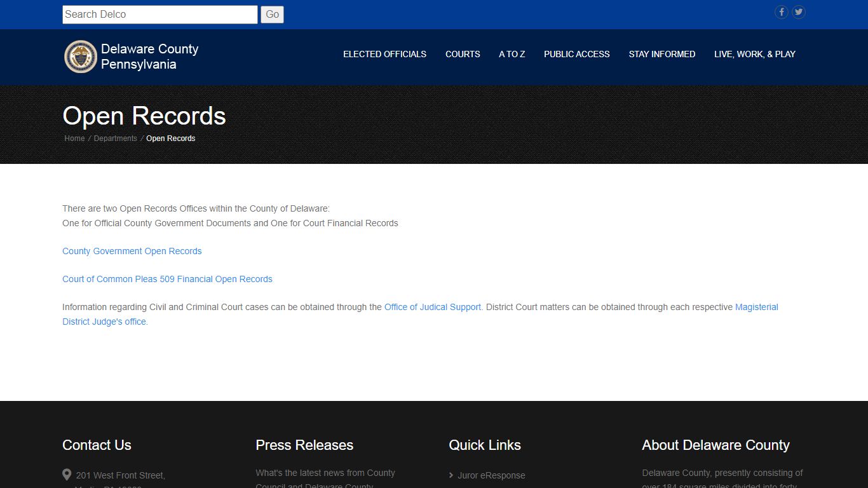Follow the Office of Judical Support link
Viewport: 868px width, 488px height.
pos(433,307)
